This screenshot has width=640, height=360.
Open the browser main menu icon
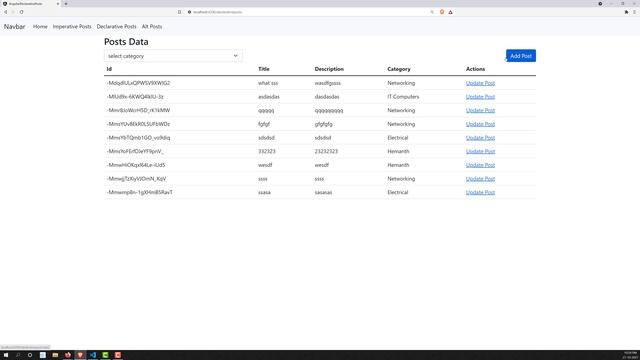pos(634,12)
